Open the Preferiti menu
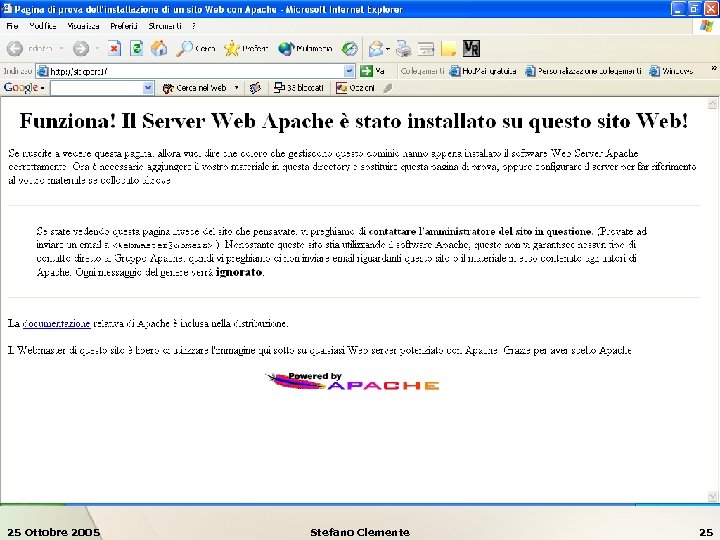720x540 pixels. click(x=124, y=26)
